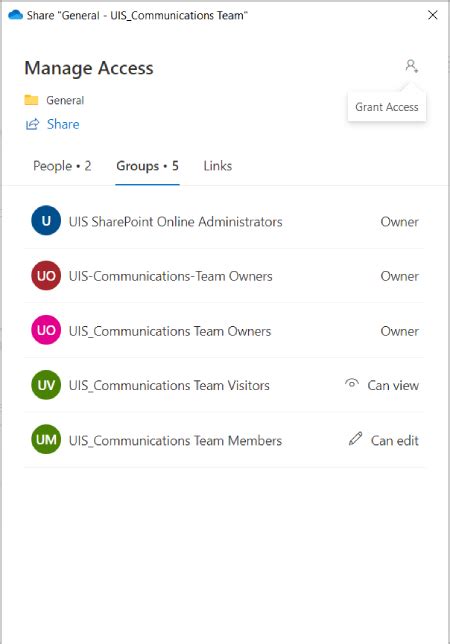Open the Links tab
Viewport: 450px width, 644px height.
point(218,166)
